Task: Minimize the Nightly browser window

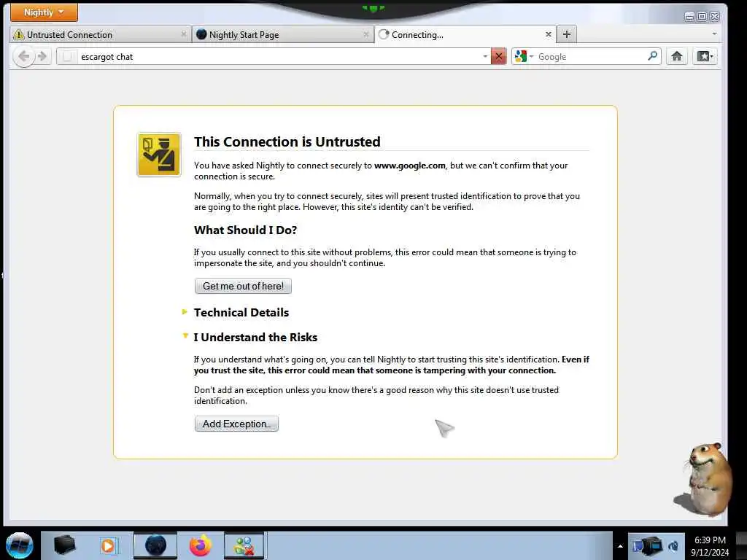Action: click(x=689, y=17)
